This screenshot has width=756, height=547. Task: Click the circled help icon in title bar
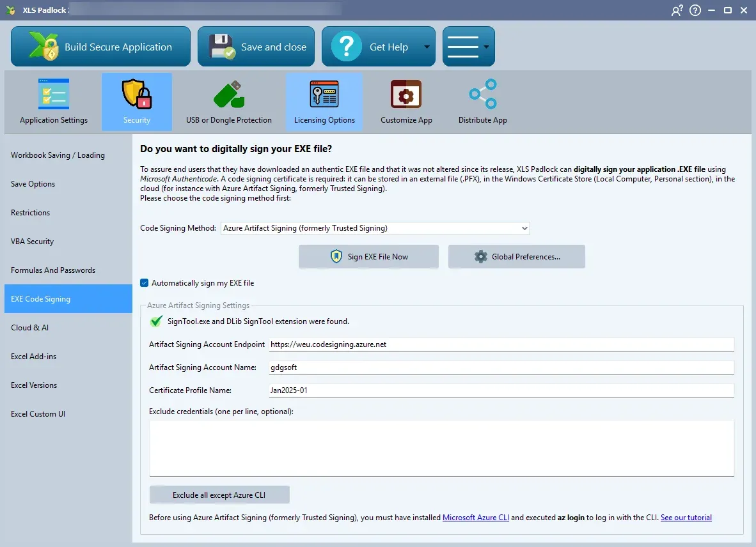pos(695,10)
